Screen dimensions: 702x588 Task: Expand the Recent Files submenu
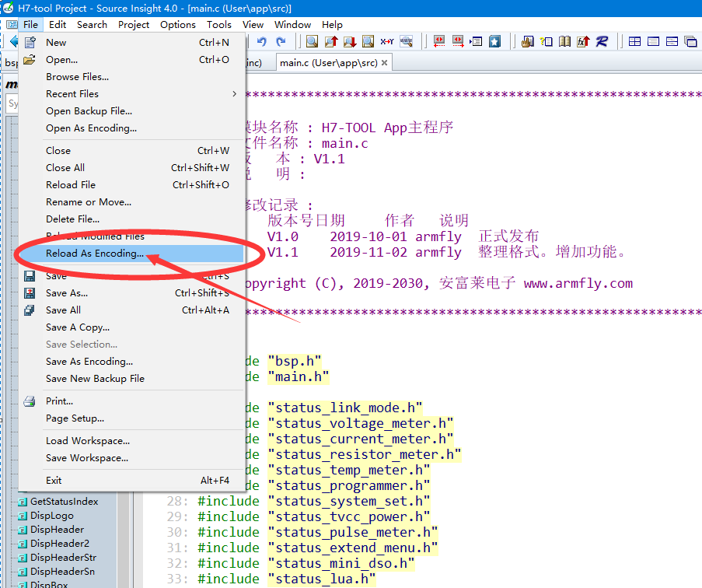(132, 93)
